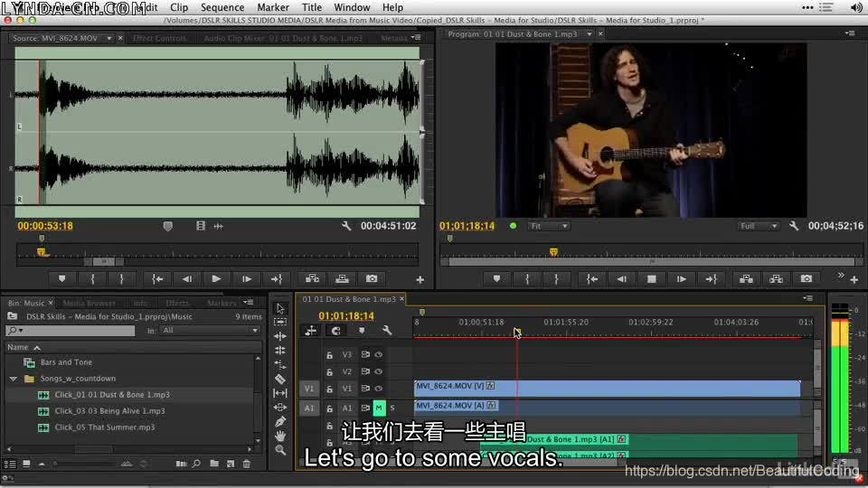Open Program sequence dropdown arrow
868x488 pixels.
(x=589, y=33)
